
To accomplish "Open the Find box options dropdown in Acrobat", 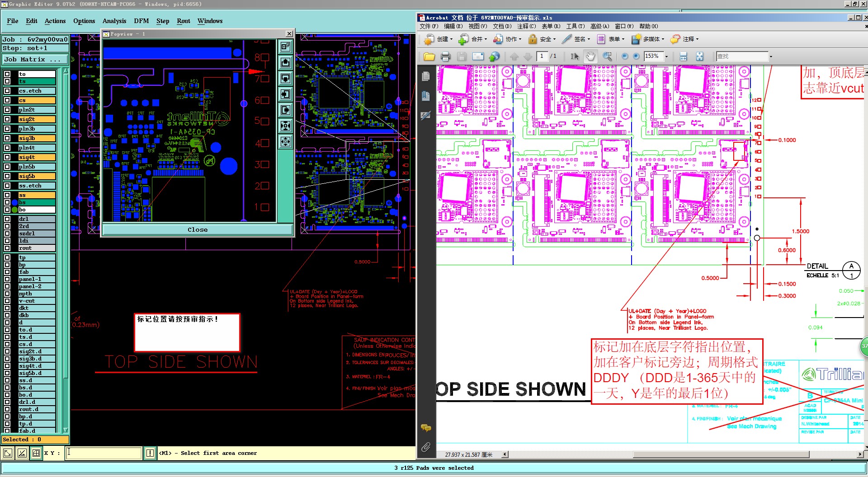I will (771, 56).
